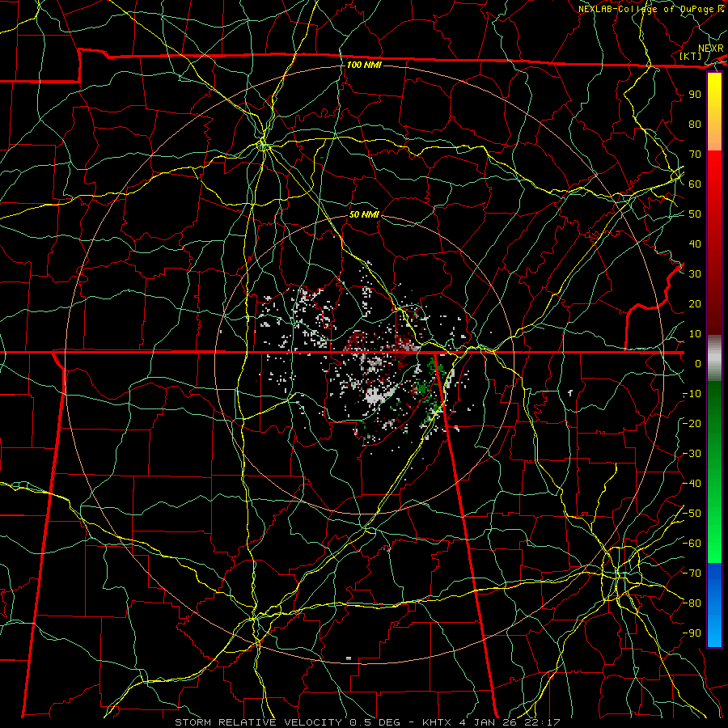This screenshot has width=728, height=728.
Task: Select the blue segment of velocity color bar
Action: 714,605
